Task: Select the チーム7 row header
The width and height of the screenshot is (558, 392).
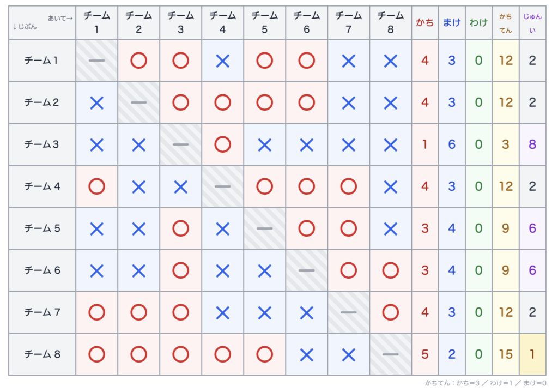Action: tap(42, 312)
